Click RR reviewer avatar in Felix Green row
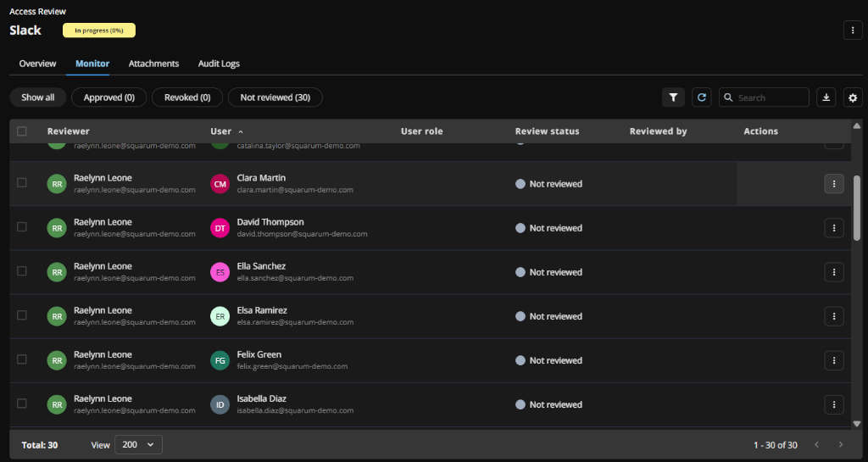The image size is (868, 462). click(57, 361)
